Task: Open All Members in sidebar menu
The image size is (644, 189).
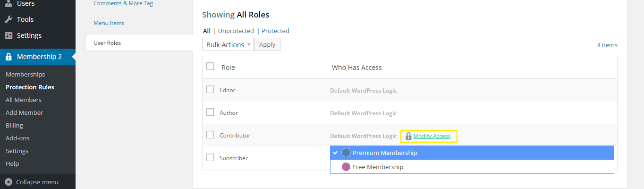Action: pos(24,100)
